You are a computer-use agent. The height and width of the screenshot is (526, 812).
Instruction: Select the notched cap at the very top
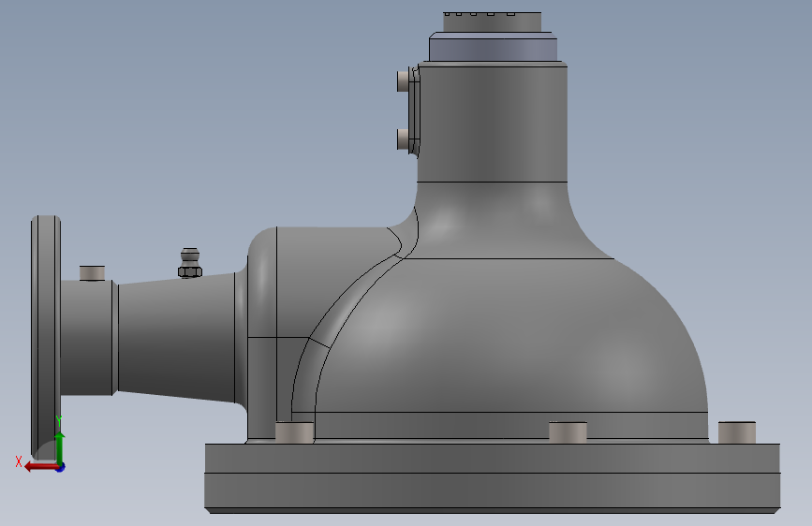pos(492,22)
